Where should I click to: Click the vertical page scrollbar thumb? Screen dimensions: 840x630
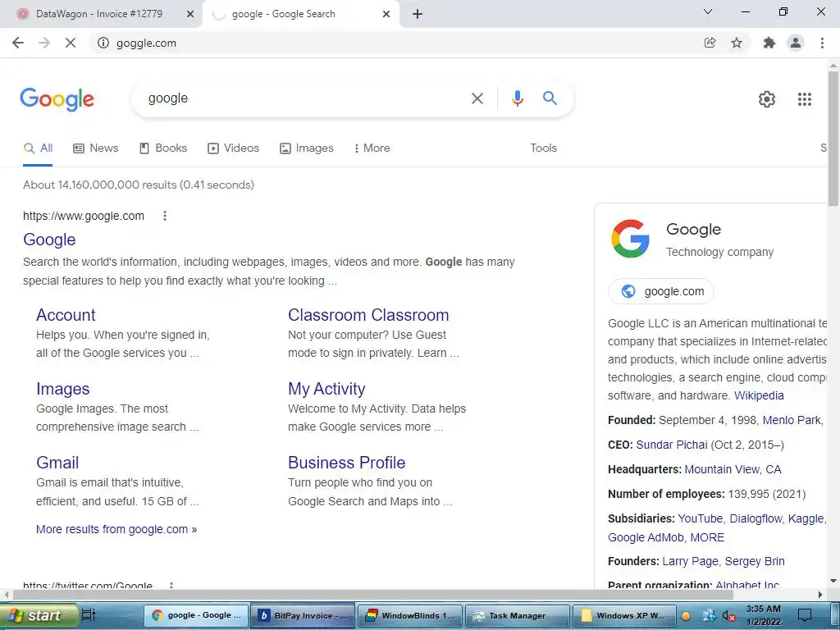(833, 138)
